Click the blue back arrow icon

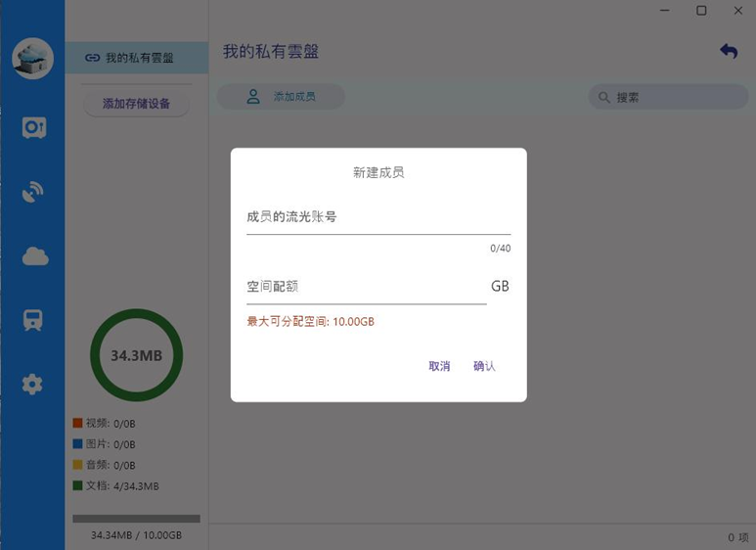click(x=729, y=51)
